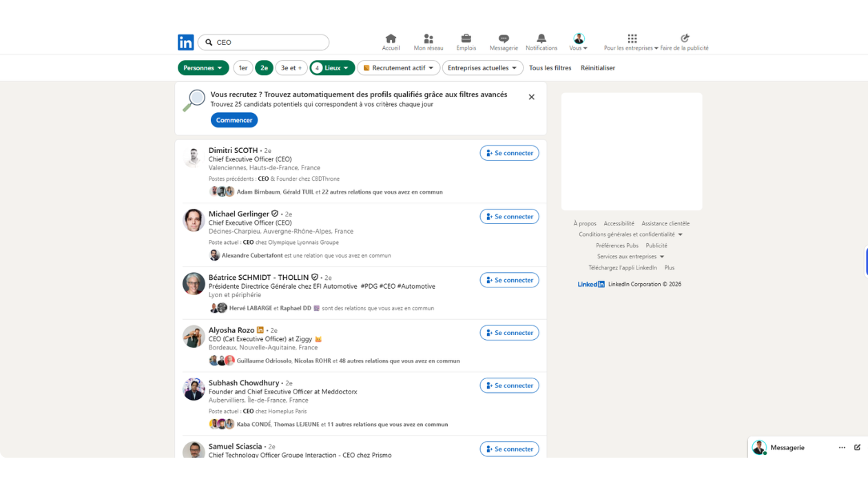Compose new message pencil icon

coord(858,447)
